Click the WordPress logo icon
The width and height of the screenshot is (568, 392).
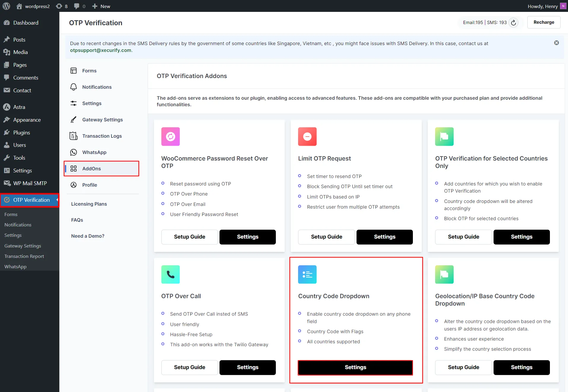(6, 6)
